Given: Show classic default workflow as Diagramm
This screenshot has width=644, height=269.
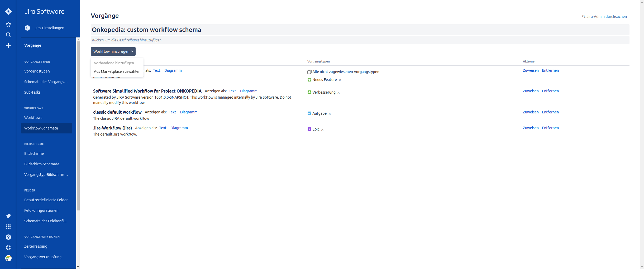Looking at the screenshot, I should pyautogui.click(x=189, y=112).
